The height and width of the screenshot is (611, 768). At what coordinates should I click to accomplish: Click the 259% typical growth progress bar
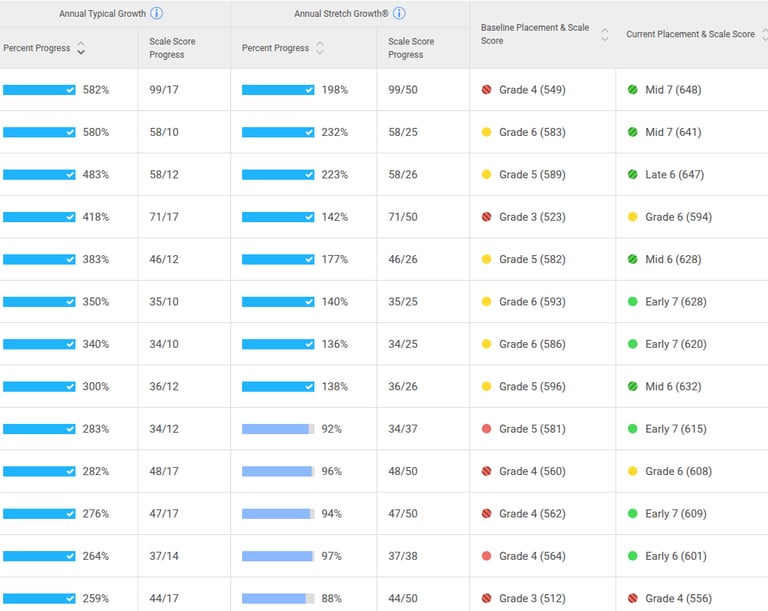39,598
